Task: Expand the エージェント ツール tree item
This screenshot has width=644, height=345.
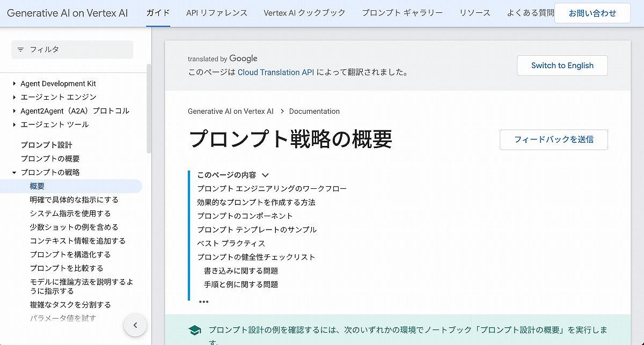Action: pos(14,124)
